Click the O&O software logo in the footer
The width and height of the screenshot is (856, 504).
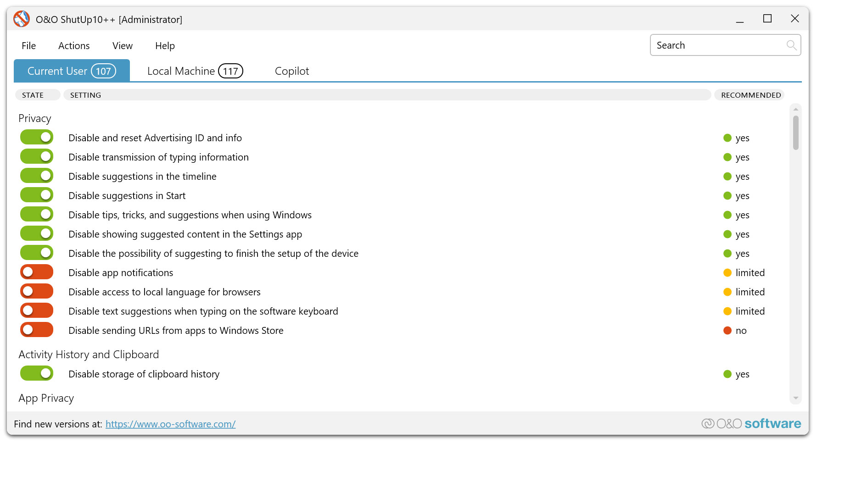[x=751, y=423]
